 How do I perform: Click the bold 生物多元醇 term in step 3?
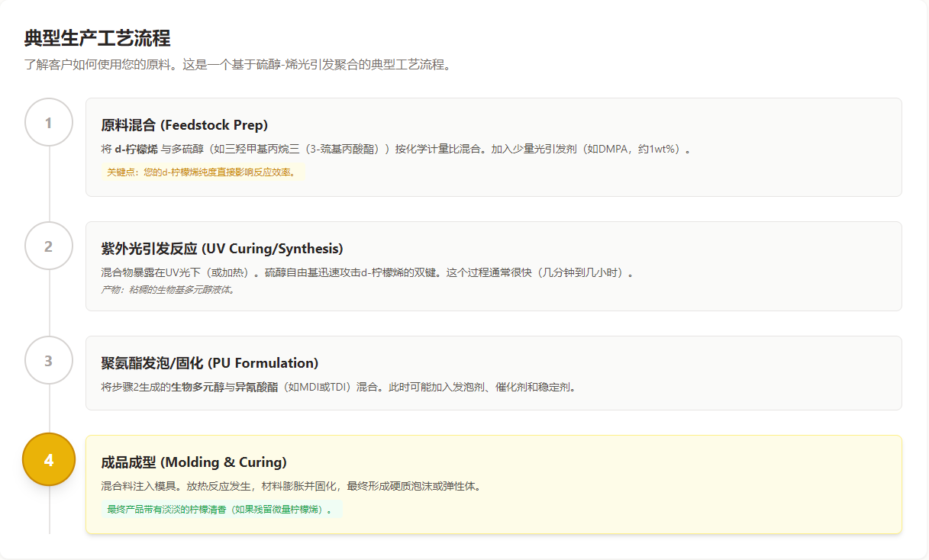click(197, 387)
